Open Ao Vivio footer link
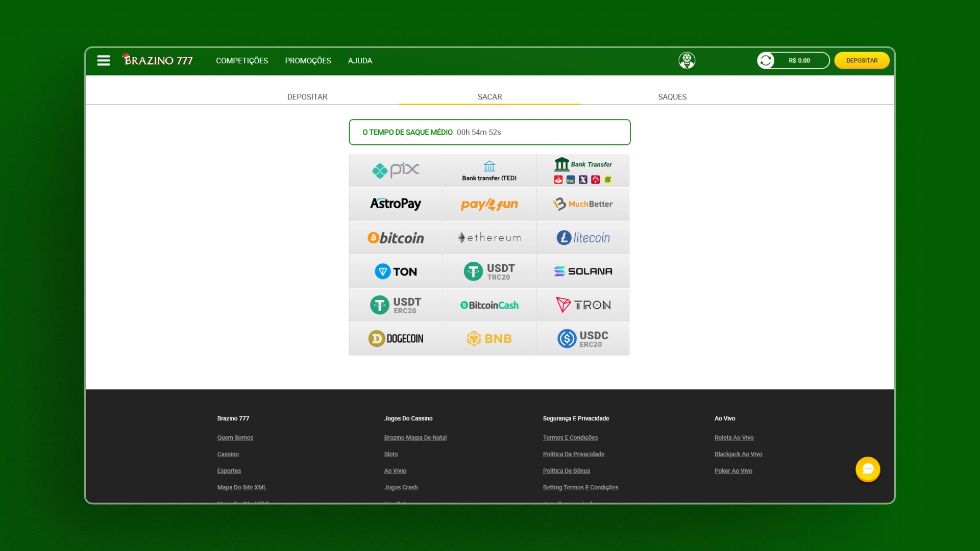The height and width of the screenshot is (551, 980). click(x=395, y=471)
